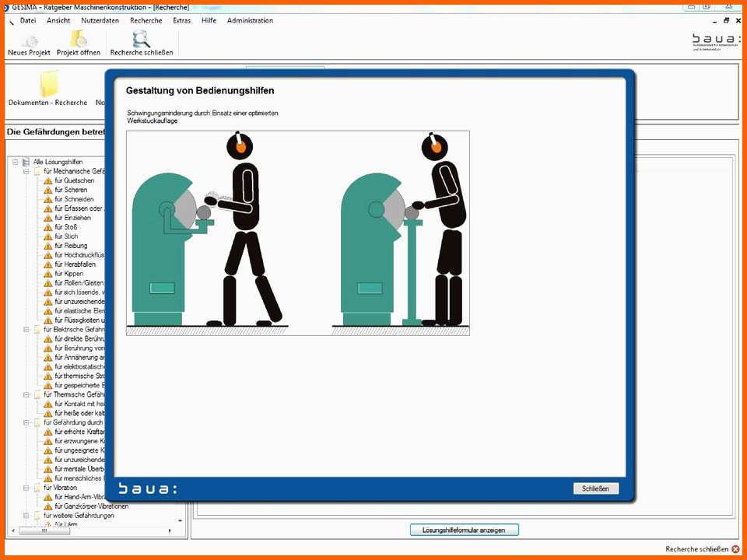Viewport: 747px width, 560px height.
Task: Click the warning icon beside für Reibung
Action: tap(48, 247)
